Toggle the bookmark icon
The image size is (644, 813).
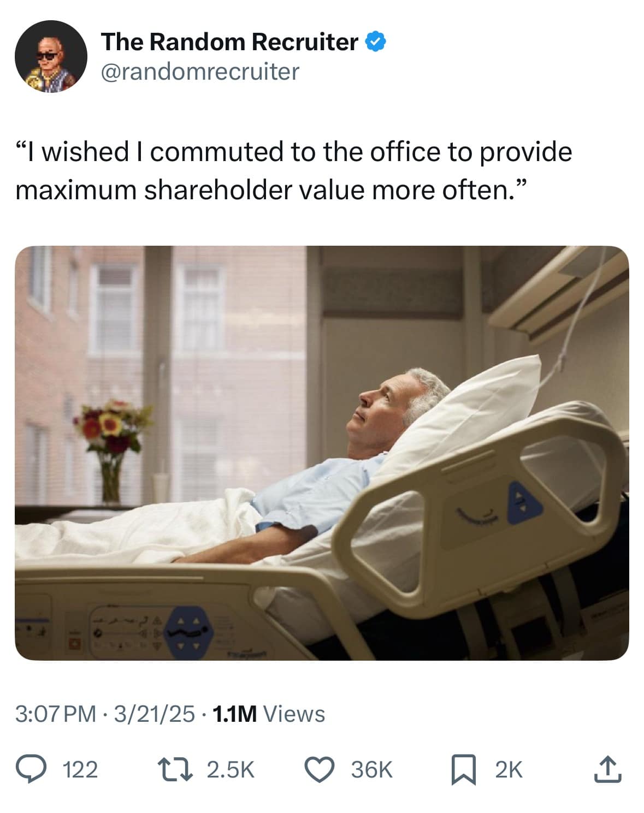(462, 769)
